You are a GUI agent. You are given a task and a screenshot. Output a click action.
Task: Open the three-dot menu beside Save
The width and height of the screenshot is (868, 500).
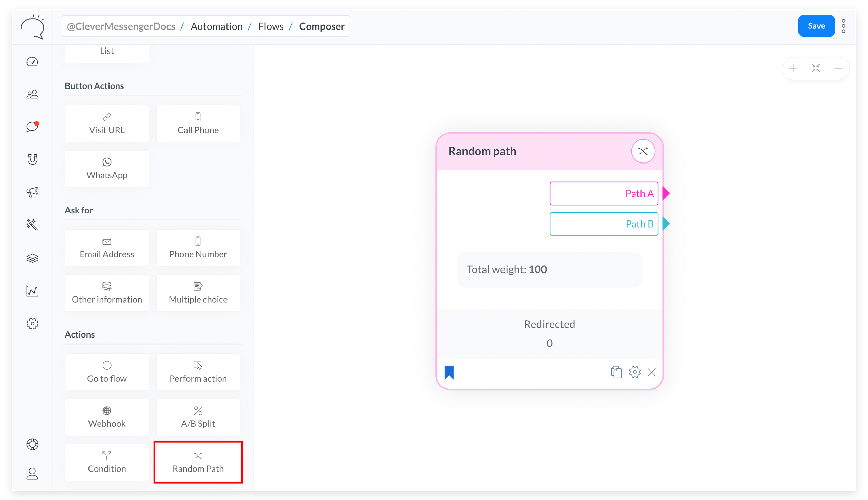(843, 26)
